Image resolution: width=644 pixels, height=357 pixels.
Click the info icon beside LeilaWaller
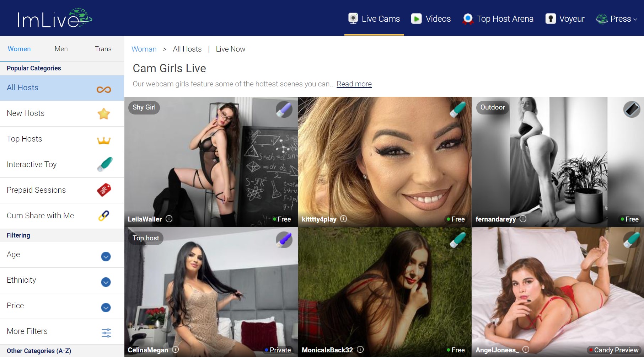pos(169,219)
